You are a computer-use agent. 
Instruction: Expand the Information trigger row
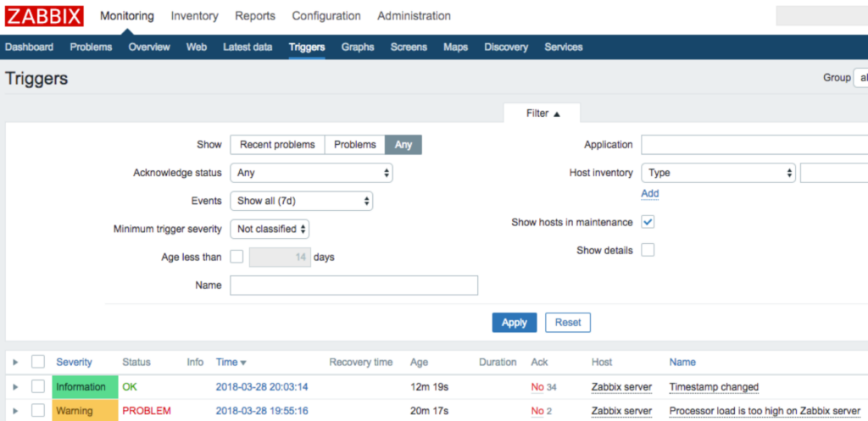coord(15,387)
